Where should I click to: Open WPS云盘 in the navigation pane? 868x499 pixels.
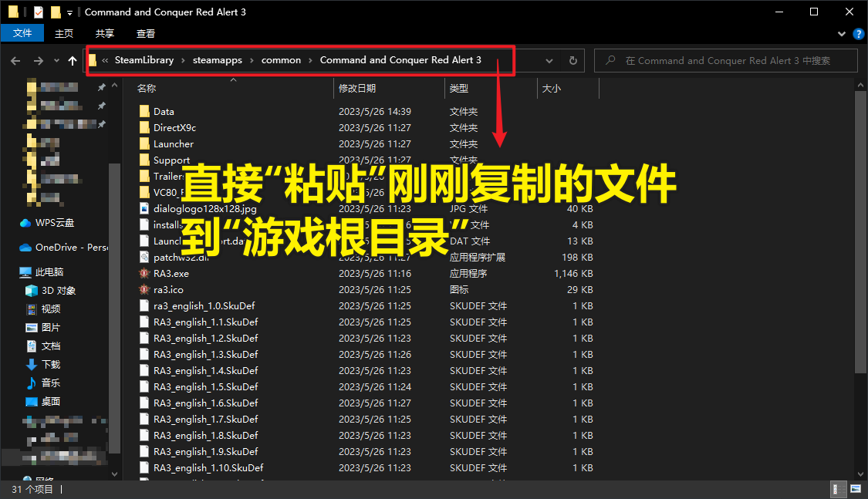click(x=54, y=223)
